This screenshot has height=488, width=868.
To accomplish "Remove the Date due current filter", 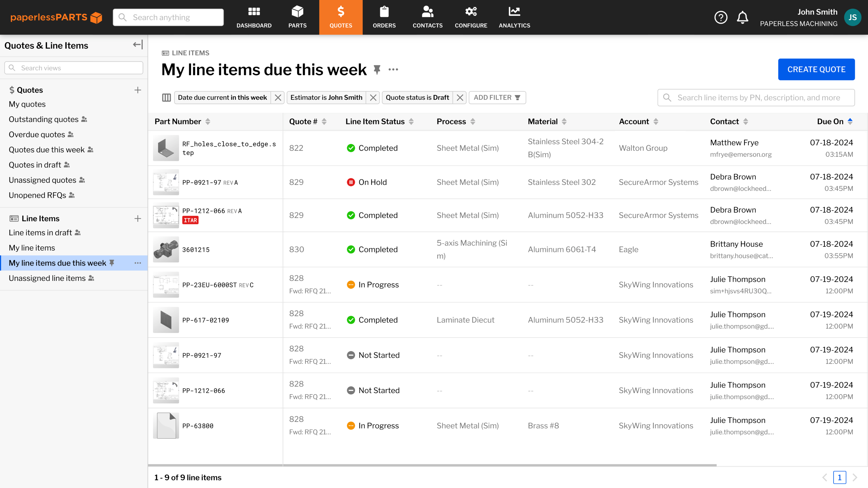I will click(278, 98).
